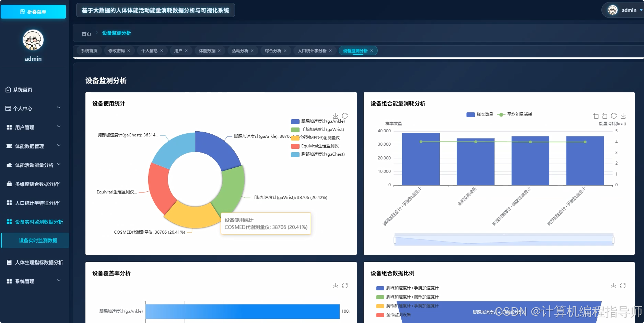Screen dimensions: 644x323
Task: Close the 综合分析 tab
Action: point(285,51)
